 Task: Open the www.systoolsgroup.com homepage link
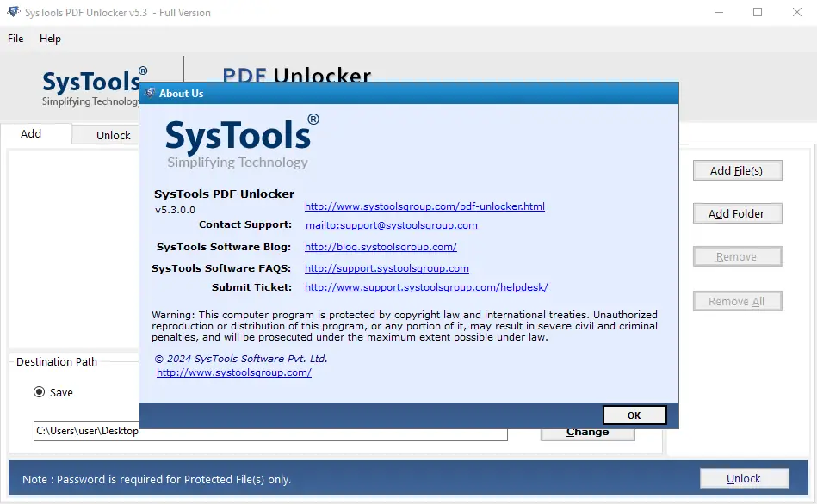234,372
